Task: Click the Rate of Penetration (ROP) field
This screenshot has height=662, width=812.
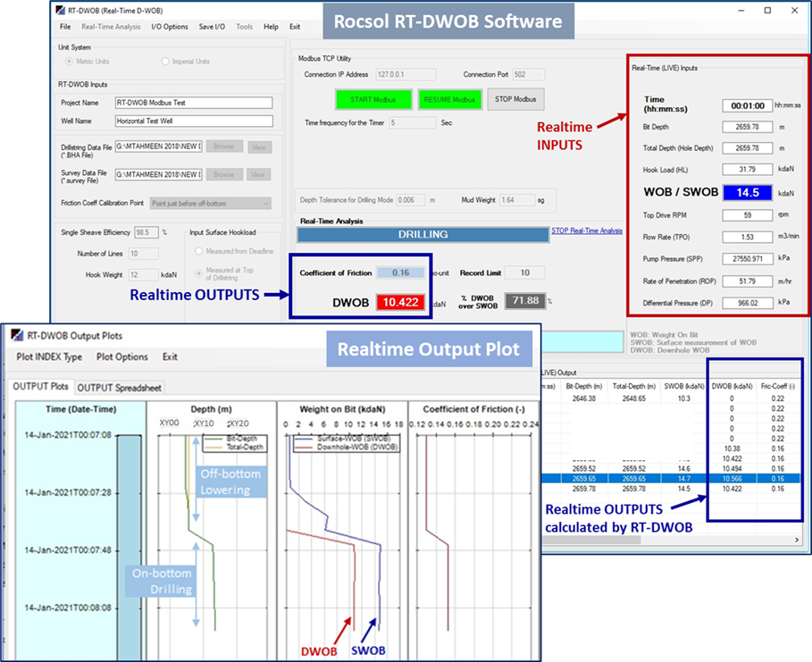Action: [748, 281]
